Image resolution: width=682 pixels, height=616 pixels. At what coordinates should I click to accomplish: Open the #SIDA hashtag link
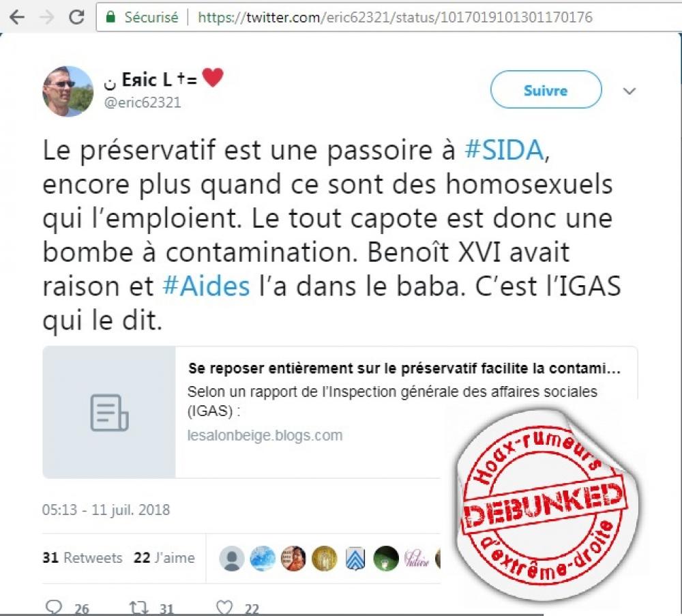tap(505, 150)
